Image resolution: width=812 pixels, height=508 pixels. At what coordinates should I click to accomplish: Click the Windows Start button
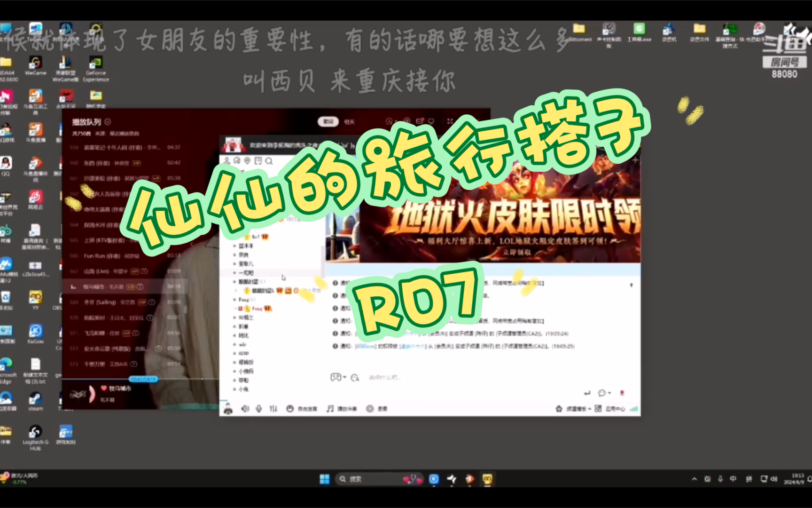point(324,479)
